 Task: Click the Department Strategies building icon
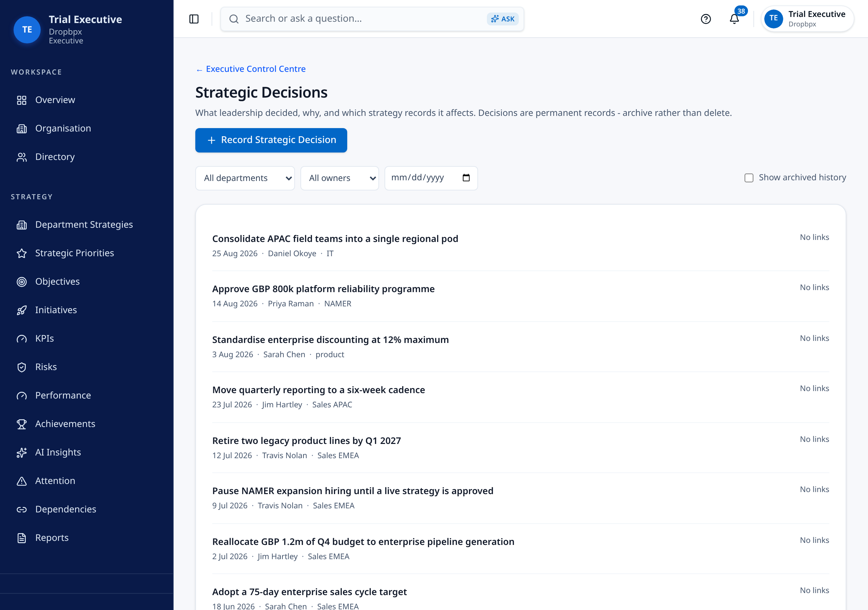(x=22, y=225)
